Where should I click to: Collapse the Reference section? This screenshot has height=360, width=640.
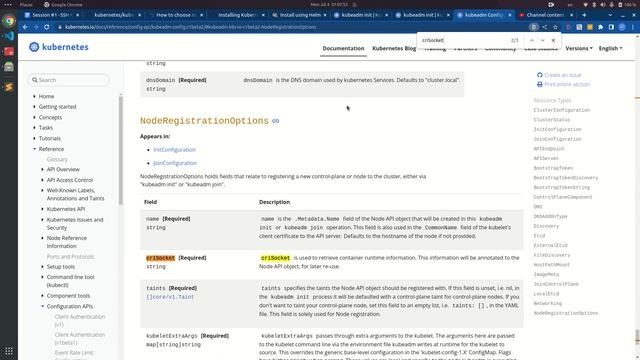pos(34,149)
